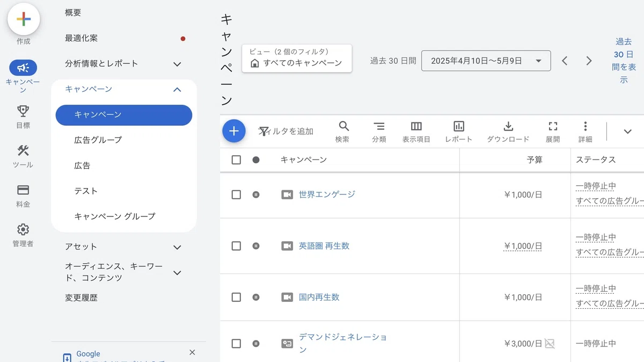The height and width of the screenshot is (362, 644).
Task: Click the filter funnel icon
Action: 263,131
